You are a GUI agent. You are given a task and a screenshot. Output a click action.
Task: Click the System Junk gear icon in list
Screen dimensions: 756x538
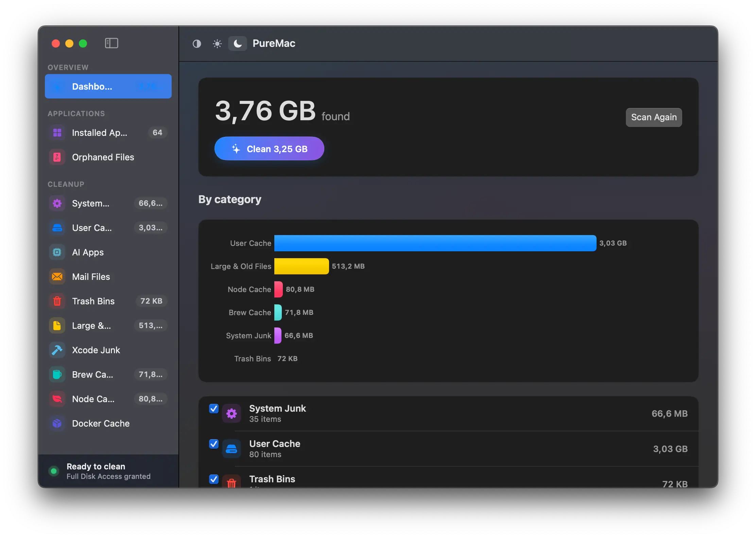(231, 413)
